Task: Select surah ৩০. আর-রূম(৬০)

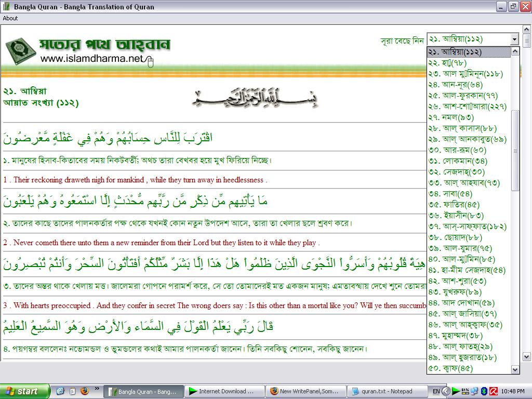Action: tap(469, 150)
